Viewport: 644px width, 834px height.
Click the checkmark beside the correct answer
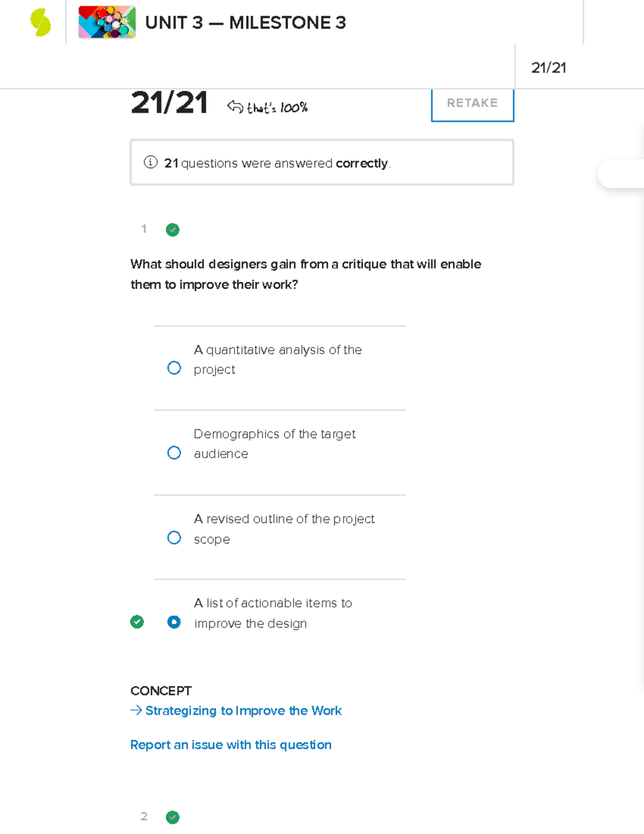click(x=138, y=622)
